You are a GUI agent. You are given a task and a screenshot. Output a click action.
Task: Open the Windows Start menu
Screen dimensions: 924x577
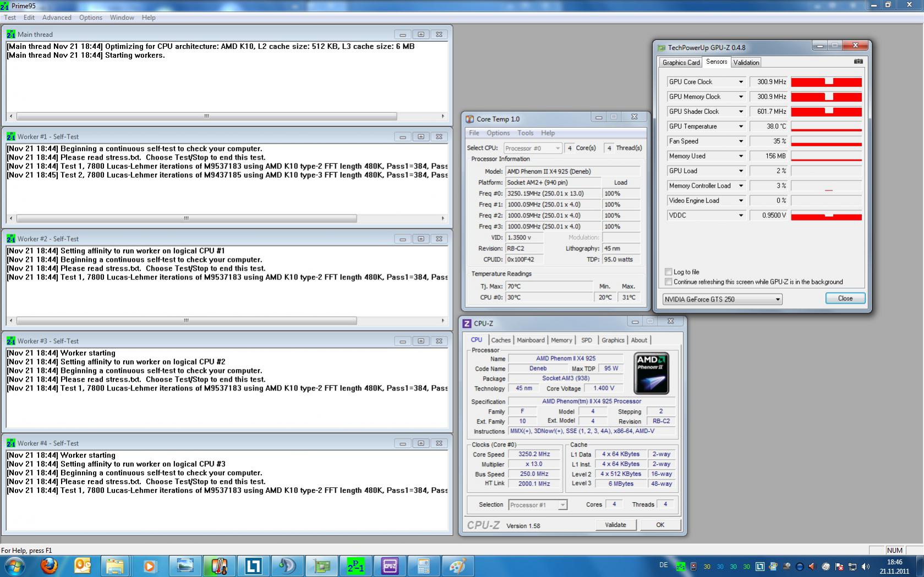pyautogui.click(x=15, y=566)
